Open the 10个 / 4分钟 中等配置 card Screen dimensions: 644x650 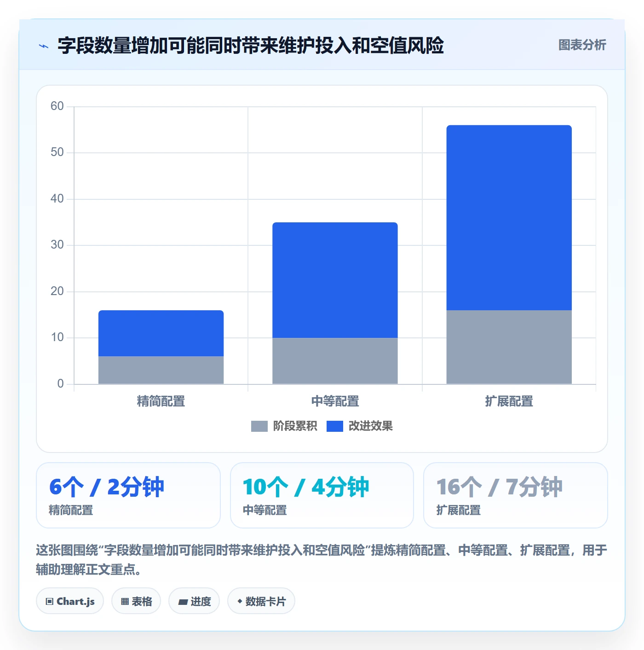[x=322, y=495]
